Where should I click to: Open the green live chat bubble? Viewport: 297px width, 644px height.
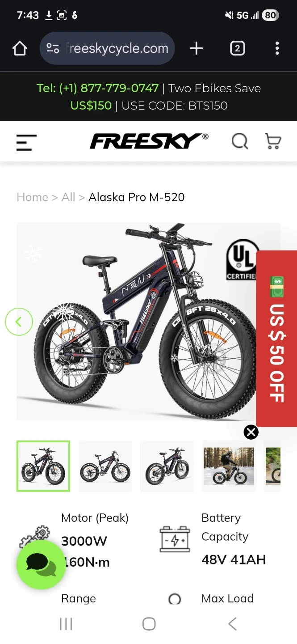point(41,564)
